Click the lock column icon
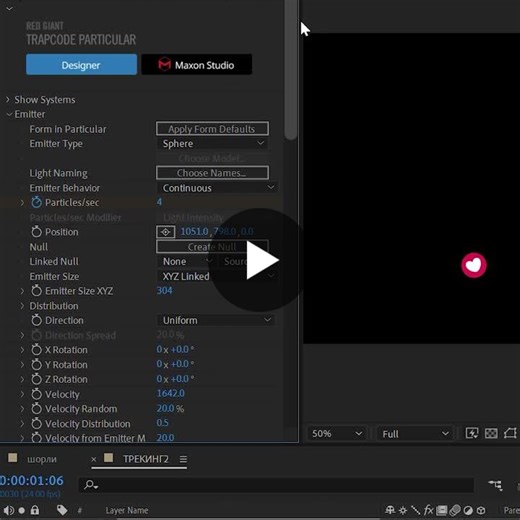 [x=35, y=510]
